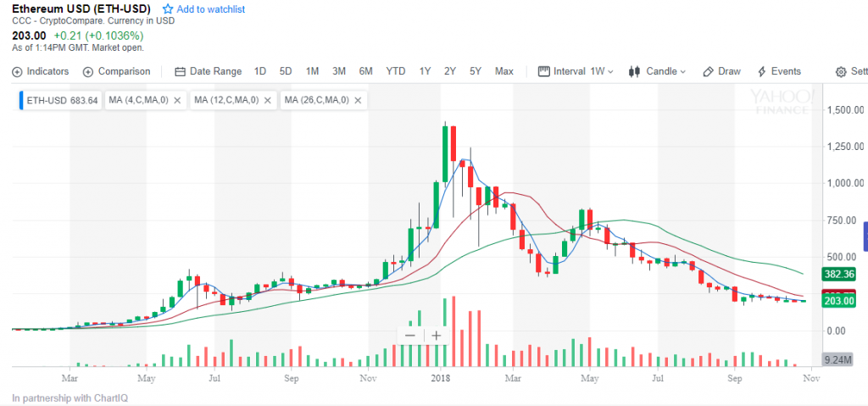The height and width of the screenshot is (406, 868).
Task: Open the Settings gear icon
Action: (841, 72)
